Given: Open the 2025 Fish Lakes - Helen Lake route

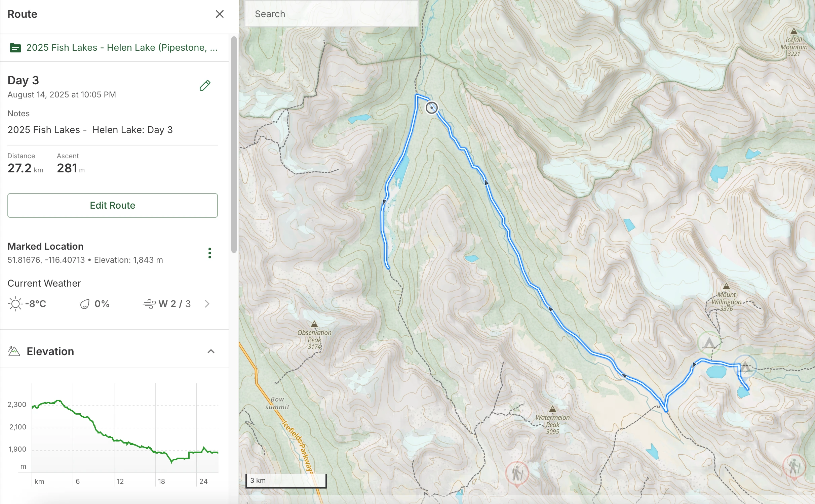Looking at the screenshot, I should tap(121, 47).
